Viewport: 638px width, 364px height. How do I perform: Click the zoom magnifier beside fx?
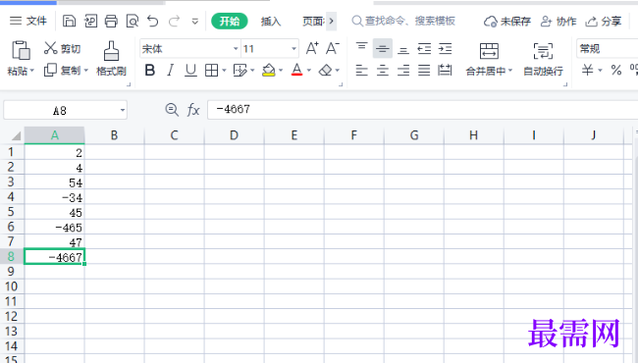coord(172,110)
